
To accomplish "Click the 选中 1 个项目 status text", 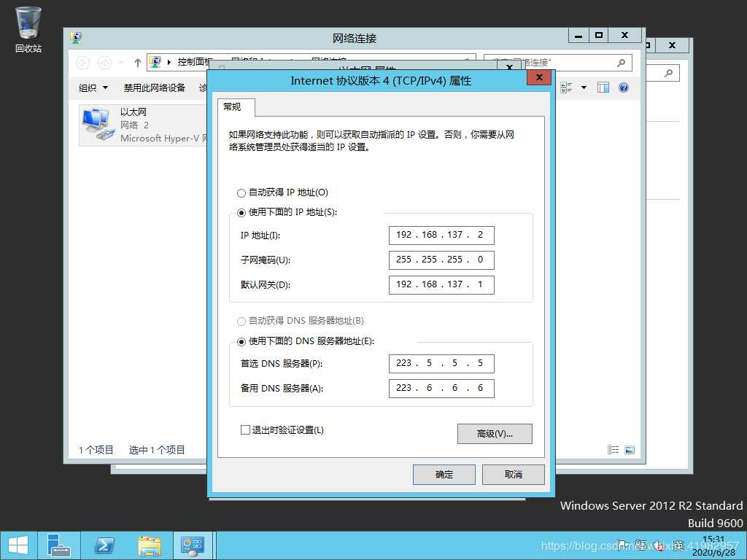I will tap(157, 449).
